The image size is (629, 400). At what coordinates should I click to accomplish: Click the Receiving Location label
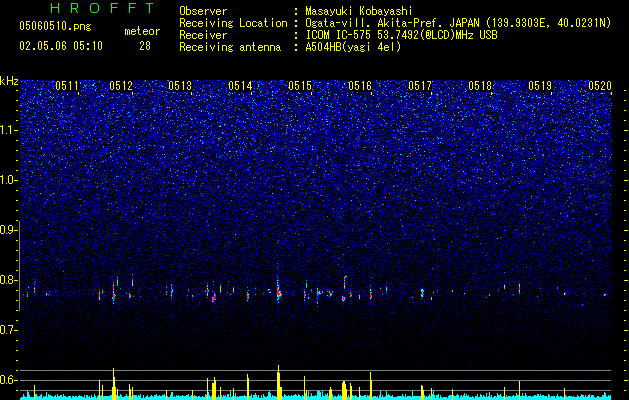pyautogui.click(x=233, y=24)
